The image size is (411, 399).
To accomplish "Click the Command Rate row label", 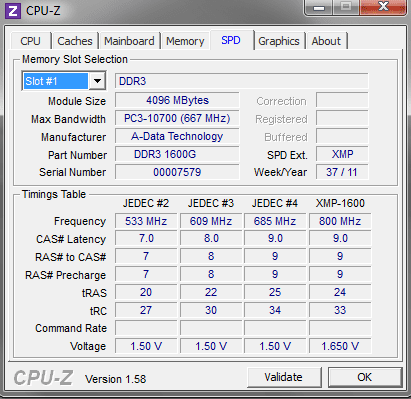I will [71, 328].
